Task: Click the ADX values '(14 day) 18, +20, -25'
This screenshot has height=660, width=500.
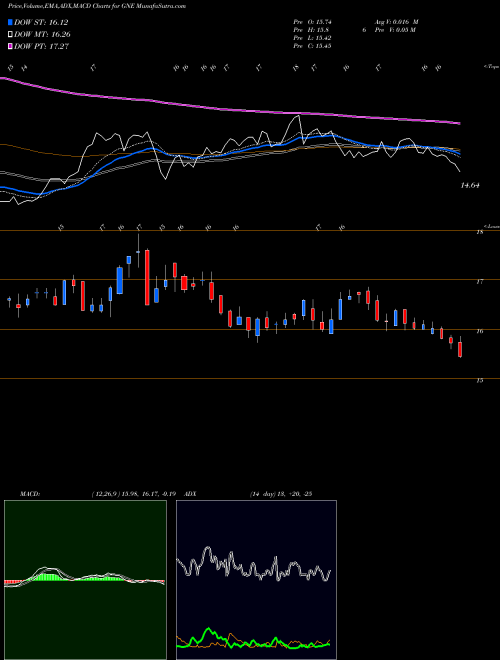Action: (x=281, y=494)
